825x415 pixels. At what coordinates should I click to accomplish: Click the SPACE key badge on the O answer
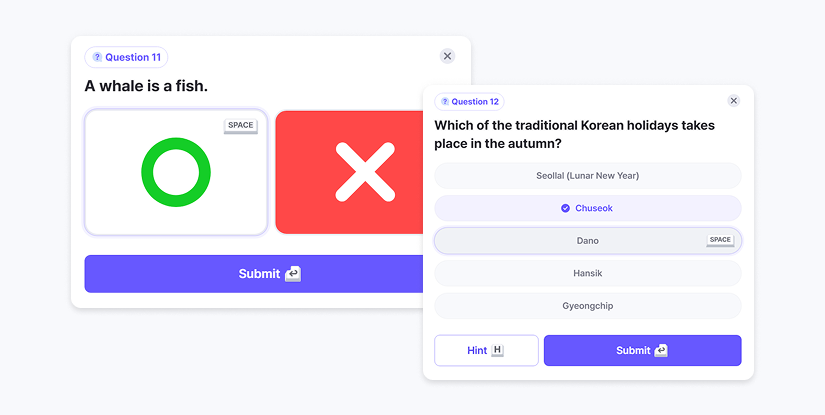tap(240, 126)
